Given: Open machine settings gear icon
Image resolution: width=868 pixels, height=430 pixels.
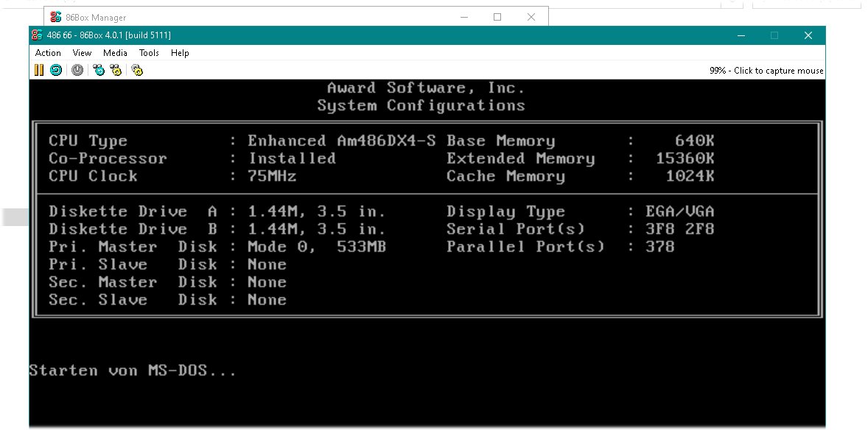Looking at the screenshot, I should coord(137,70).
